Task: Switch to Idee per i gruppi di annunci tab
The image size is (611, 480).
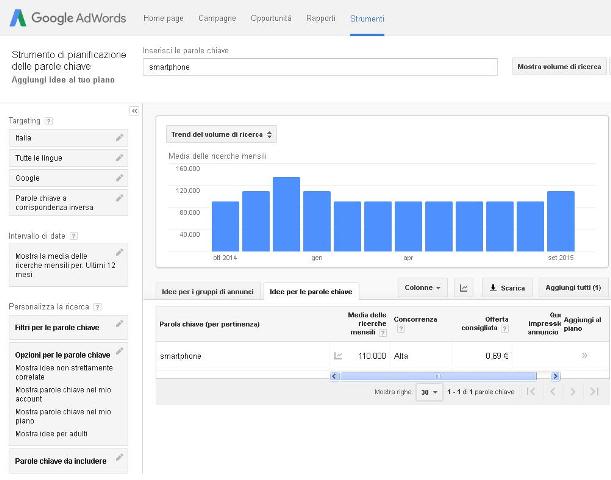Action: 207,291
